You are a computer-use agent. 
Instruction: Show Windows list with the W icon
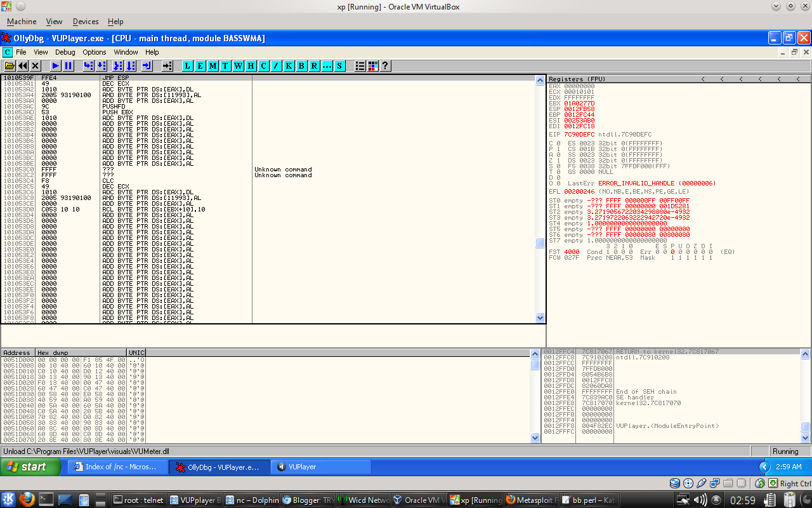pyautogui.click(x=239, y=65)
